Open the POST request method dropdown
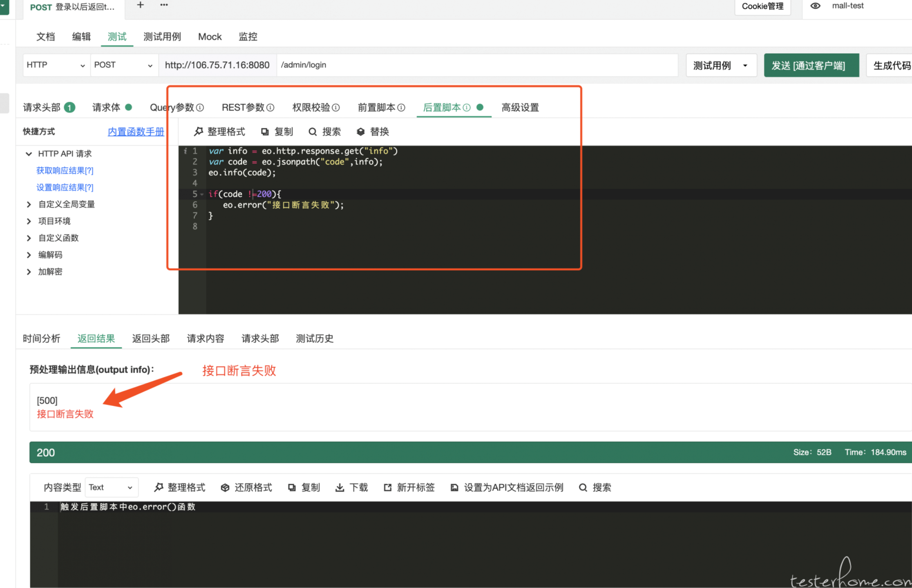The width and height of the screenshot is (912, 588). pos(123,65)
